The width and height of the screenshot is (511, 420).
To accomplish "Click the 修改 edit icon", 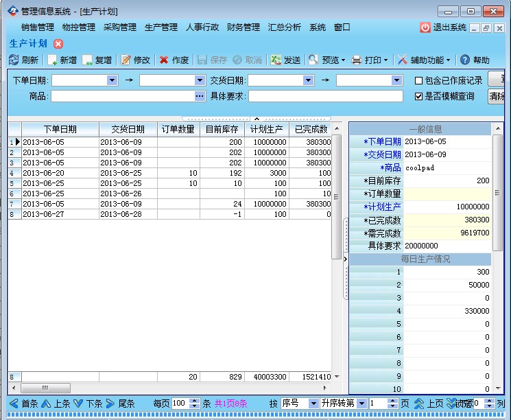I will [x=126, y=60].
